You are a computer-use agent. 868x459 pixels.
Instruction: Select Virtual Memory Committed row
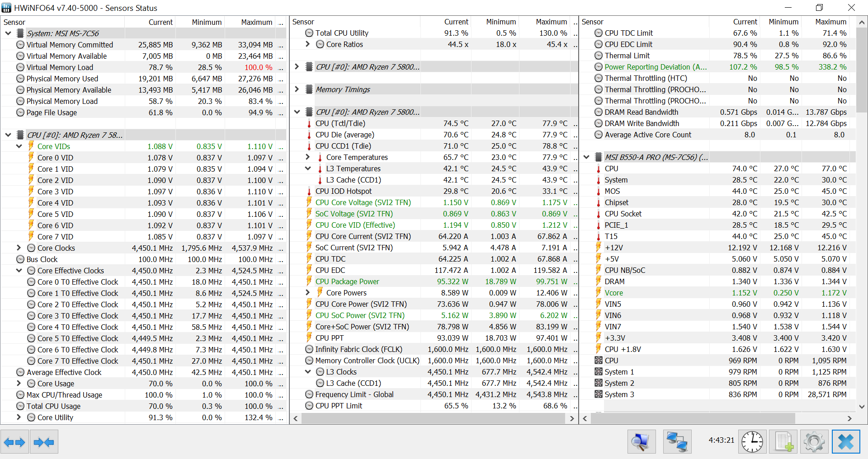click(x=144, y=45)
